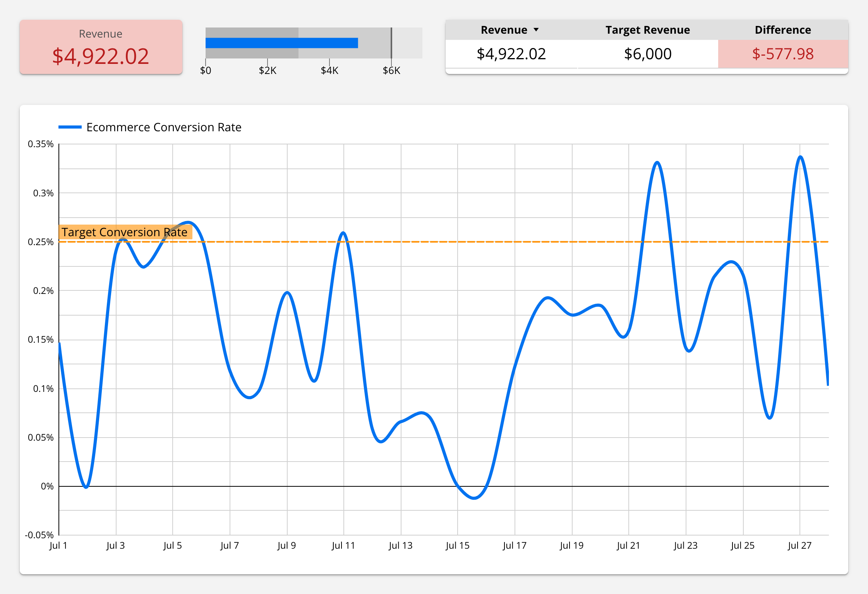Click the $4,922.02 revenue table cell

(511, 54)
